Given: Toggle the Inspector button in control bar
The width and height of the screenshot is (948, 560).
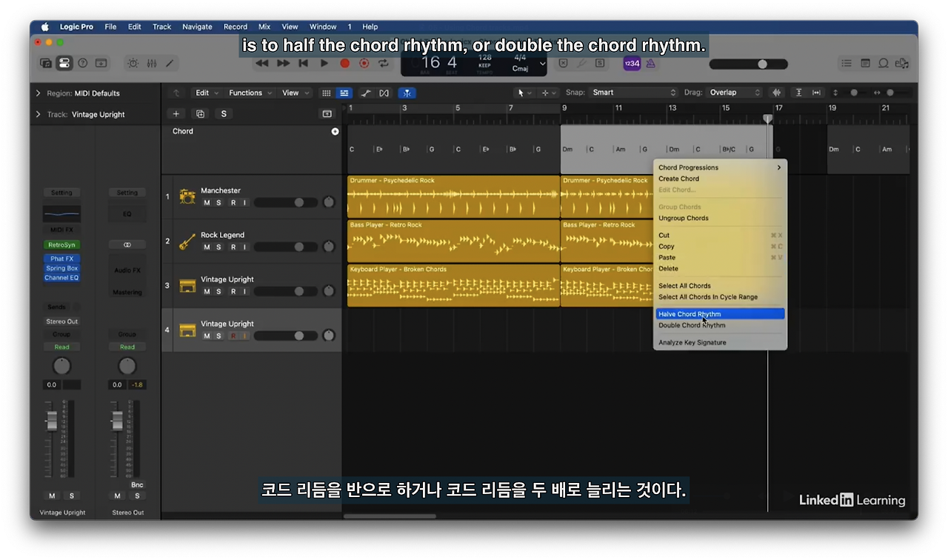Looking at the screenshot, I should (64, 64).
